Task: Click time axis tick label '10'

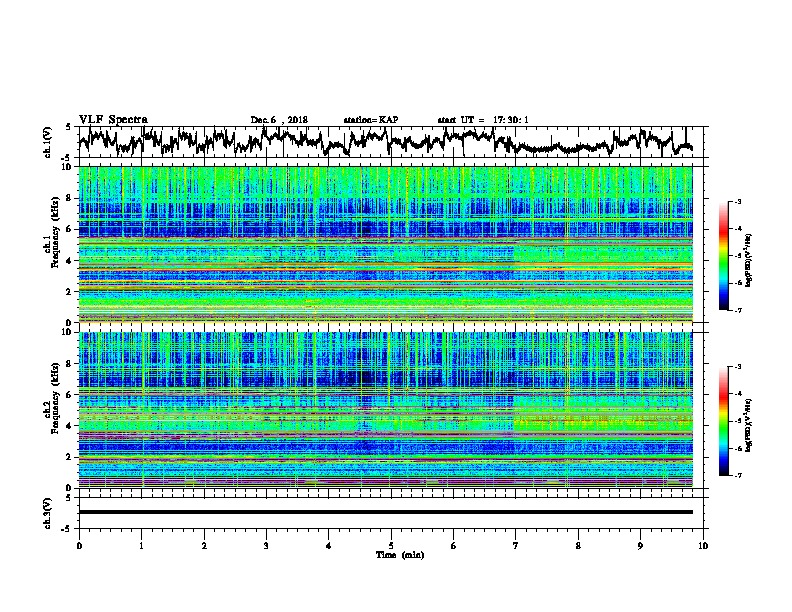Action: click(x=703, y=546)
